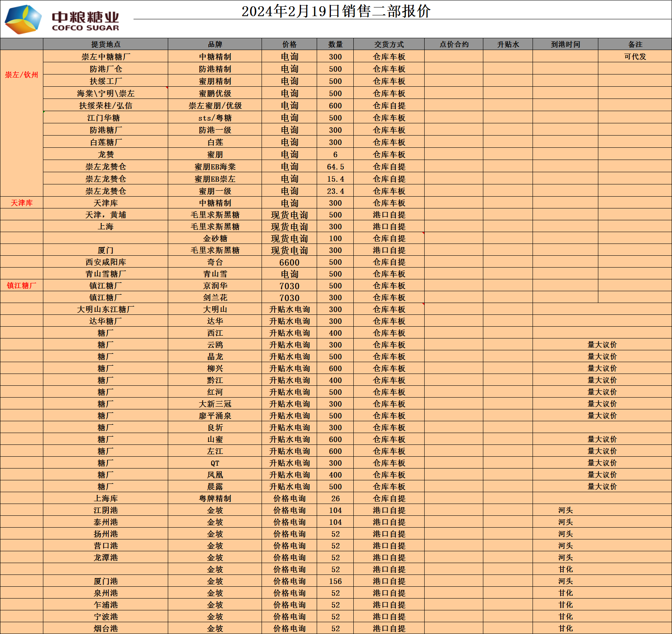Select the QT brand cell
Image resolution: width=672 pixels, height=634 pixels.
(215, 463)
